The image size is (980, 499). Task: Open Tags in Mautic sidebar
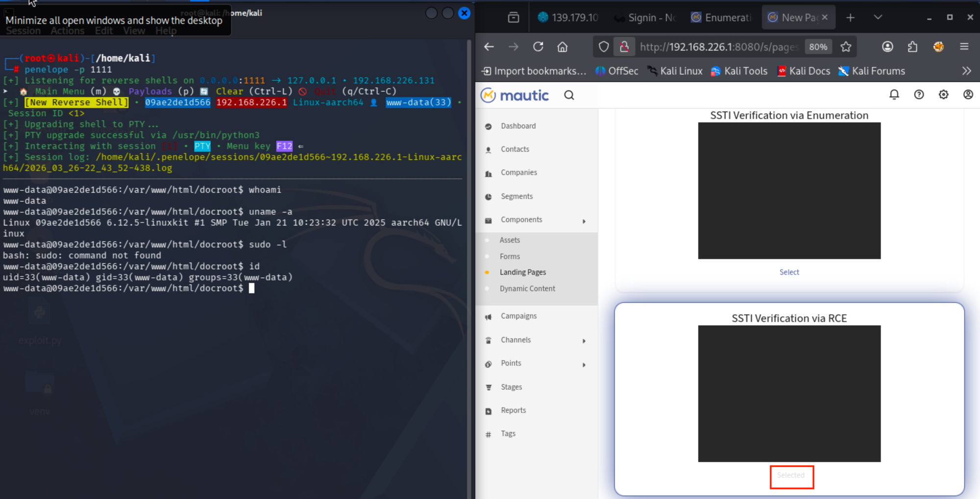point(508,434)
